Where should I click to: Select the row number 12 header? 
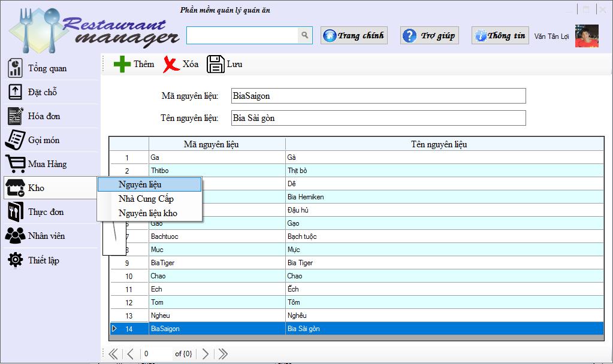[129, 302]
